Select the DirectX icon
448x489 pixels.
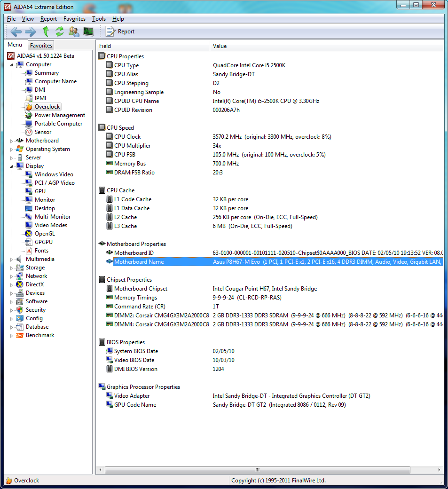pyautogui.click(x=20, y=284)
